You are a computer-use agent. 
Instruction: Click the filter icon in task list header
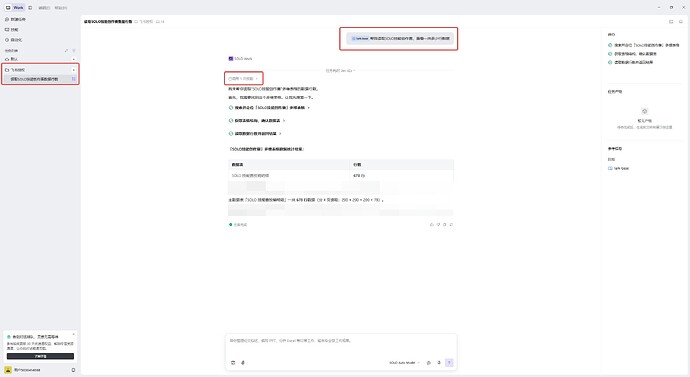click(73, 50)
